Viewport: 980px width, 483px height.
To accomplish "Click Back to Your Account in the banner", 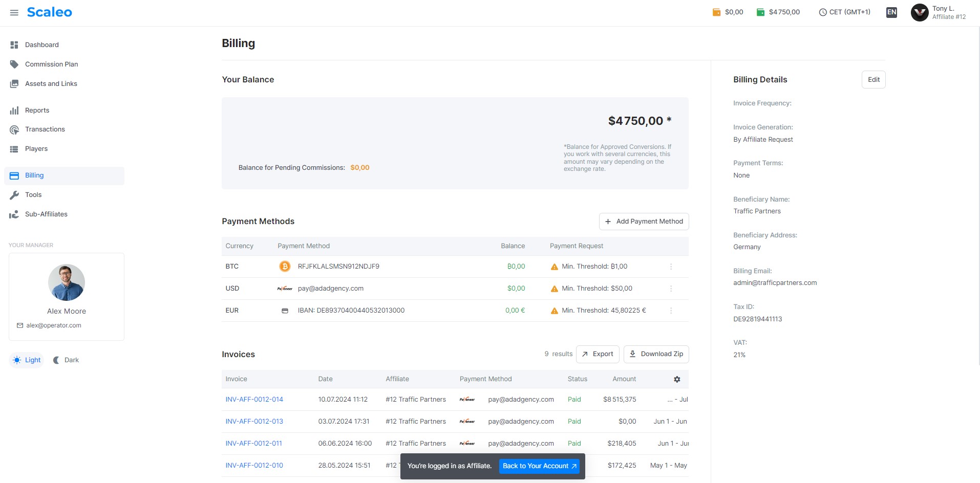I will 539,466.
